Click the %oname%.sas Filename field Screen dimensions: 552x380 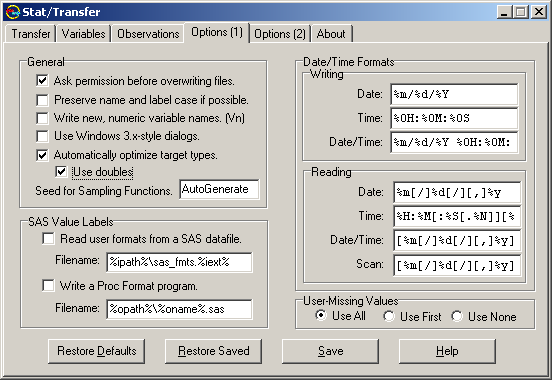[x=179, y=309]
